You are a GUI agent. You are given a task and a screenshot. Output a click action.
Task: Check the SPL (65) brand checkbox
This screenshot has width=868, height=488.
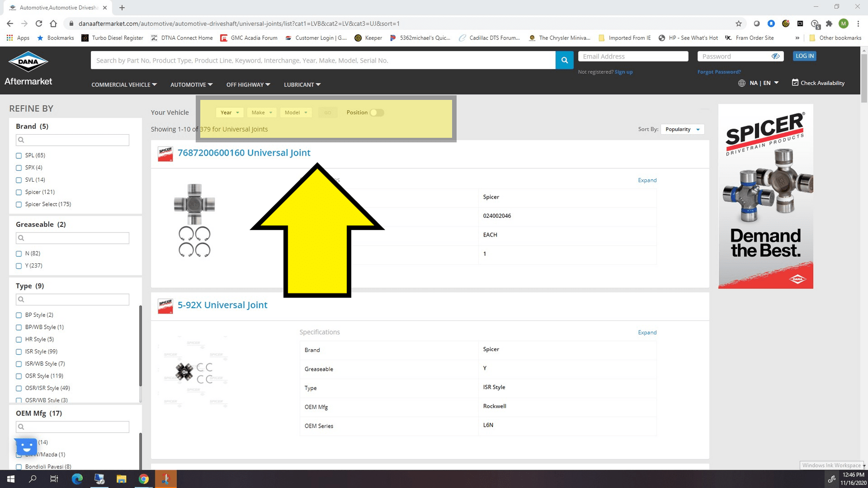[x=19, y=156]
